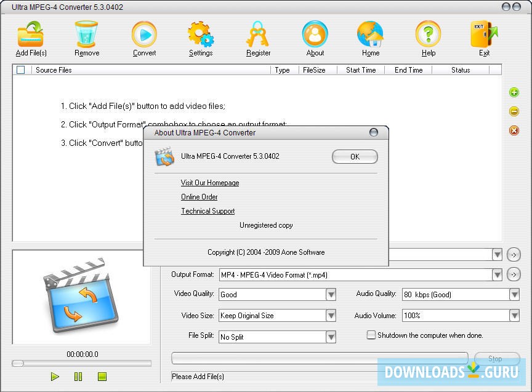This screenshot has width=532, height=392.
Task: Click the Status column header
Action: (x=461, y=70)
